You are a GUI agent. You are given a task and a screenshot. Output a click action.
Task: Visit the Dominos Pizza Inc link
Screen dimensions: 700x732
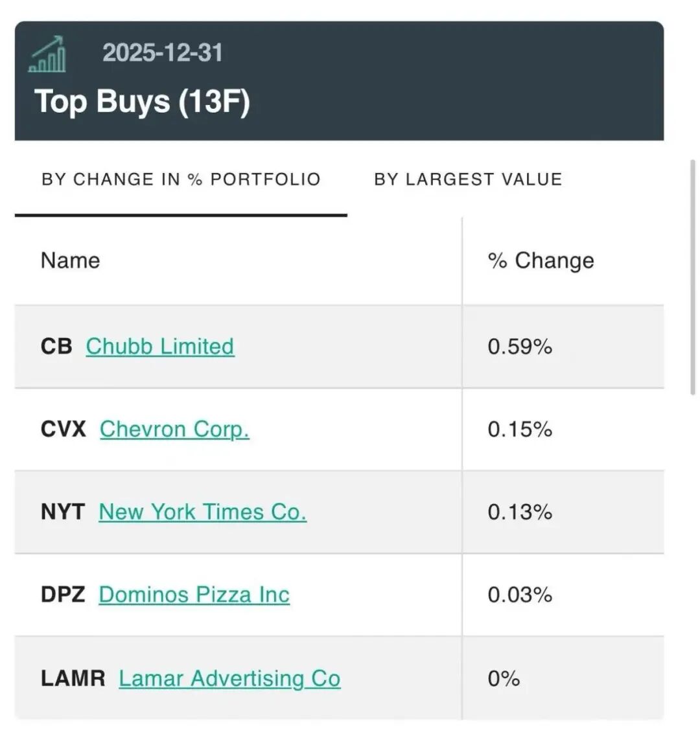click(194, 595)
